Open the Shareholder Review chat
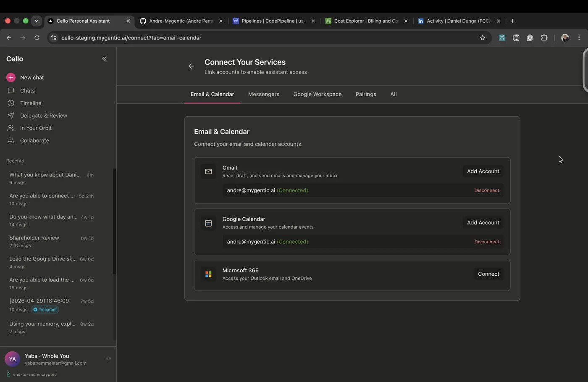Viewport: 588px width, 382px height. point(51,241)
